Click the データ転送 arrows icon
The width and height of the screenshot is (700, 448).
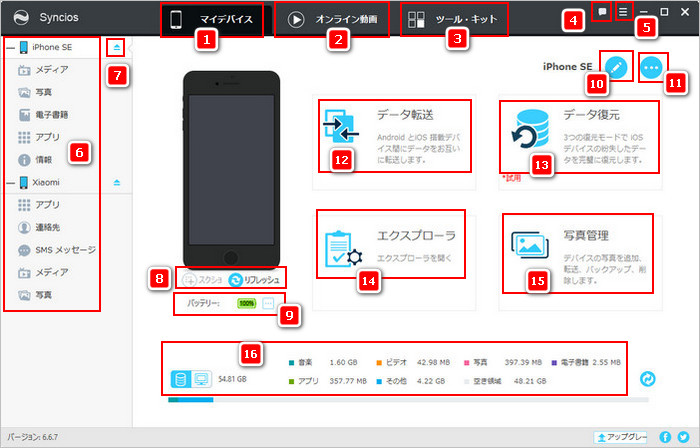(341, 126)
